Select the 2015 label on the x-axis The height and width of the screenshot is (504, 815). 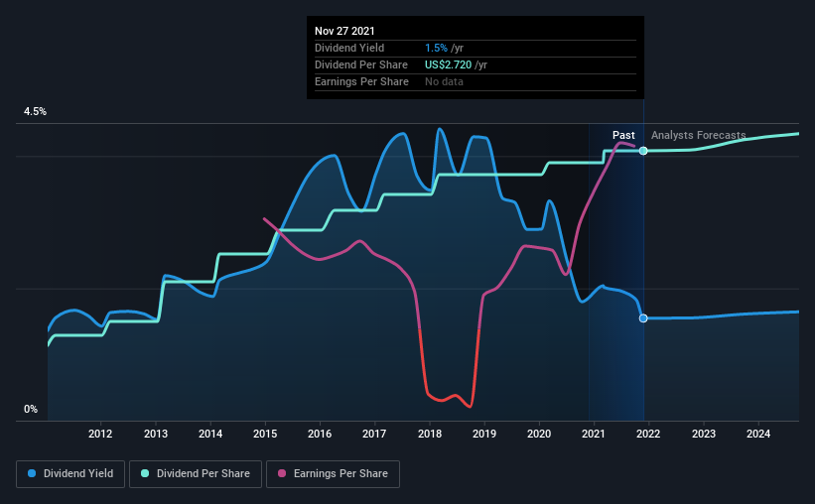(265, 434)
